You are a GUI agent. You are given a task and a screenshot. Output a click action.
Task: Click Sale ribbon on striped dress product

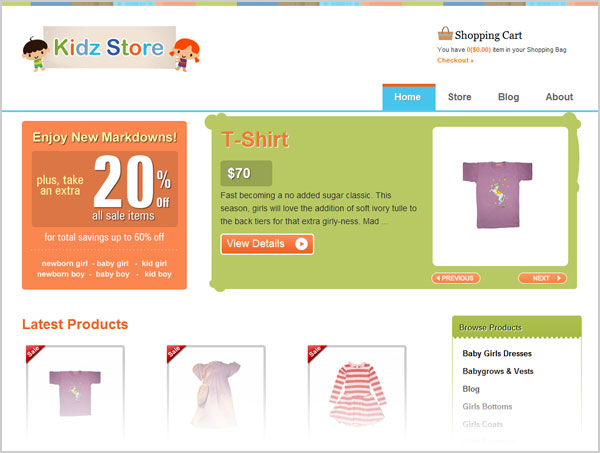316,352
